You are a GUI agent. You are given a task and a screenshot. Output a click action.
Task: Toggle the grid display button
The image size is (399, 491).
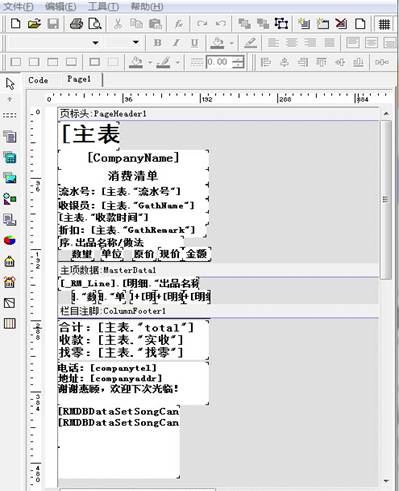point(384,24)
